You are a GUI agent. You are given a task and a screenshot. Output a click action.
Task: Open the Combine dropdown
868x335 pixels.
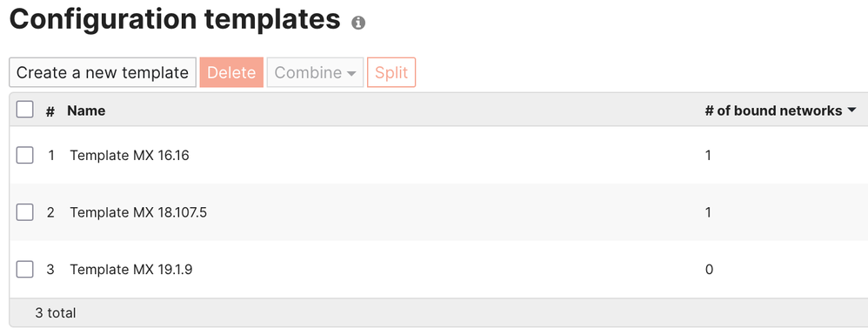pos(315,72)
